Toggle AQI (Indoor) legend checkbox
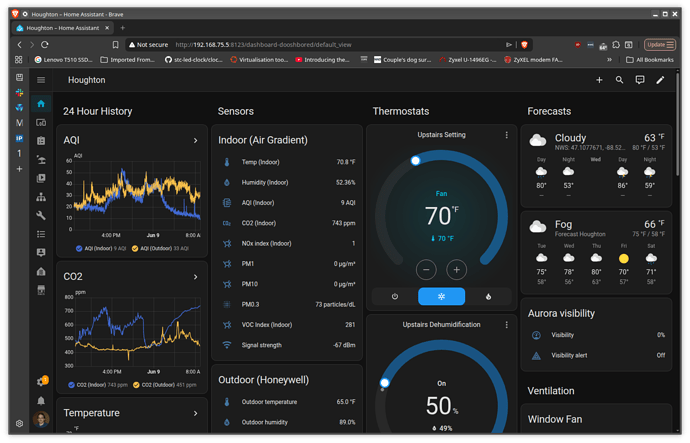Screen dimensions: 690x443 pos(79,249)
